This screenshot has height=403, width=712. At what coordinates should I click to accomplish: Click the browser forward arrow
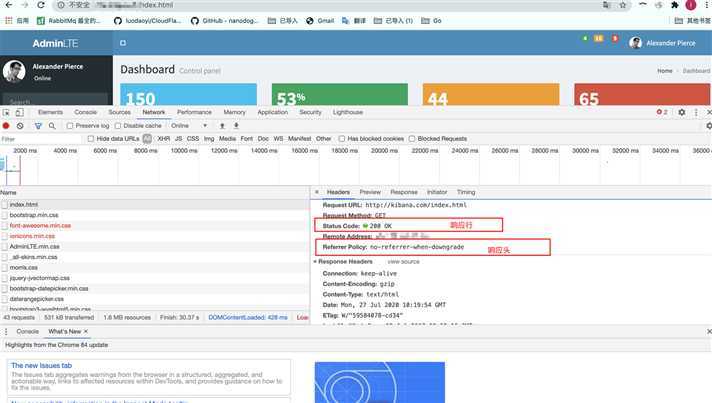pyautogui.click(x=25, y=5)
